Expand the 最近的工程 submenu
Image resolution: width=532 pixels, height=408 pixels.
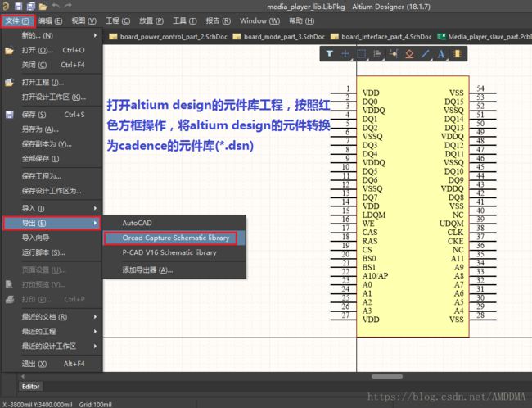(52, 331)
